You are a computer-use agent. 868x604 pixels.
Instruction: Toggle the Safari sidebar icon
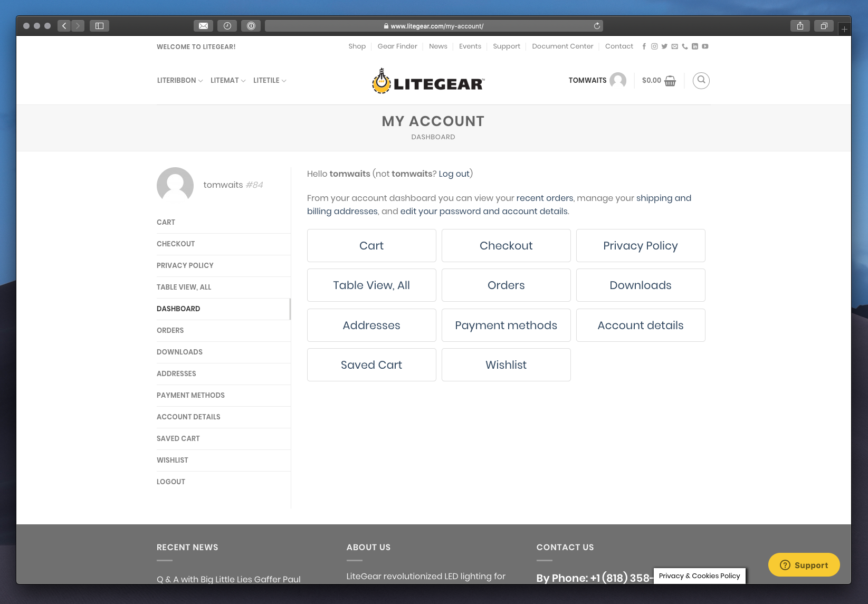(x=99, y=26)
